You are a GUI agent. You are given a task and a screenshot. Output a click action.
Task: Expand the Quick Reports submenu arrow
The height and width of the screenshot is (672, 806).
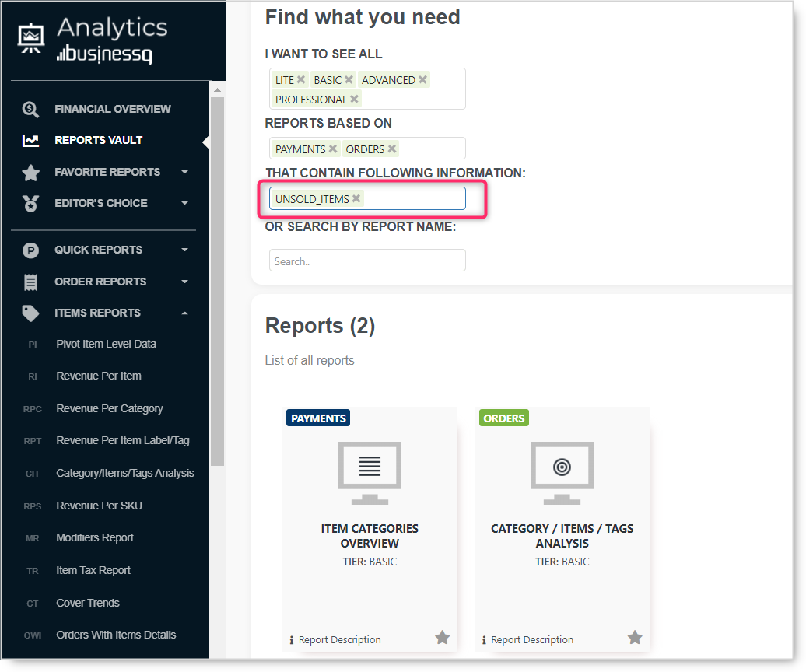(184, 250)
